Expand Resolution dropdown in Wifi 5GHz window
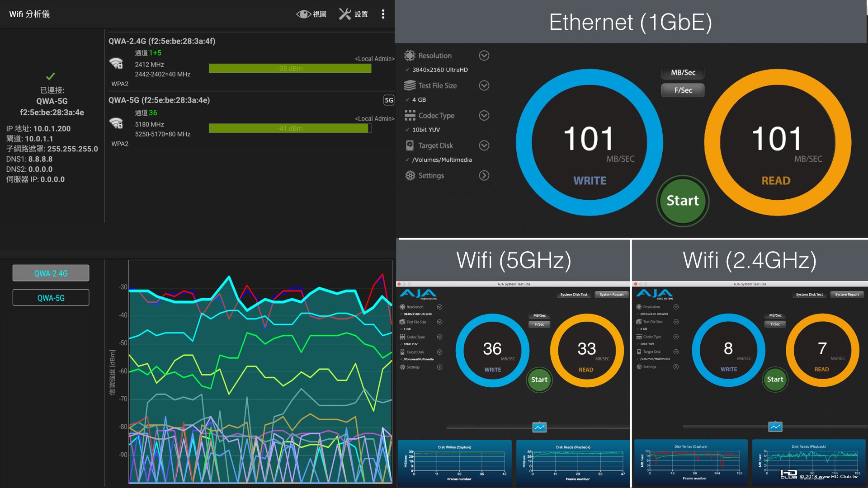This screenshot has width=868, height=488. pos(439,307)
